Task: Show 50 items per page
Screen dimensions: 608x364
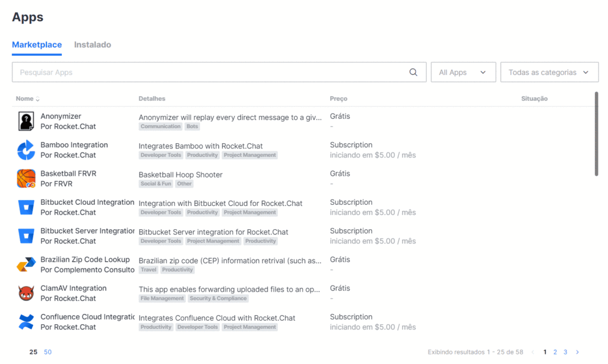Action: (47, 352)
